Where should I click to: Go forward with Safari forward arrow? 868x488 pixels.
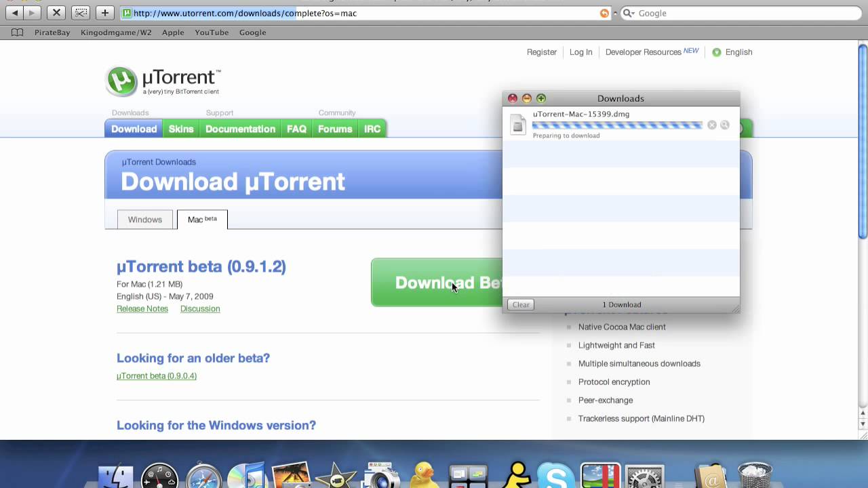click(31, 13)
